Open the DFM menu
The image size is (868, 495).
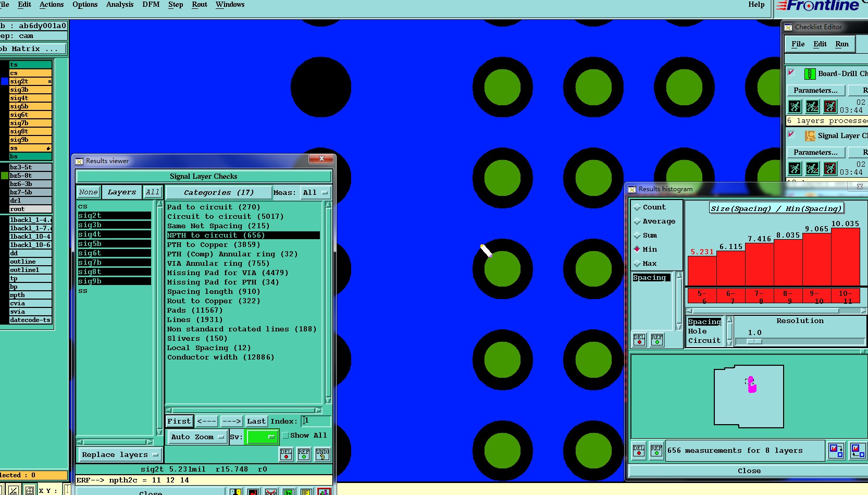[151, 5]
